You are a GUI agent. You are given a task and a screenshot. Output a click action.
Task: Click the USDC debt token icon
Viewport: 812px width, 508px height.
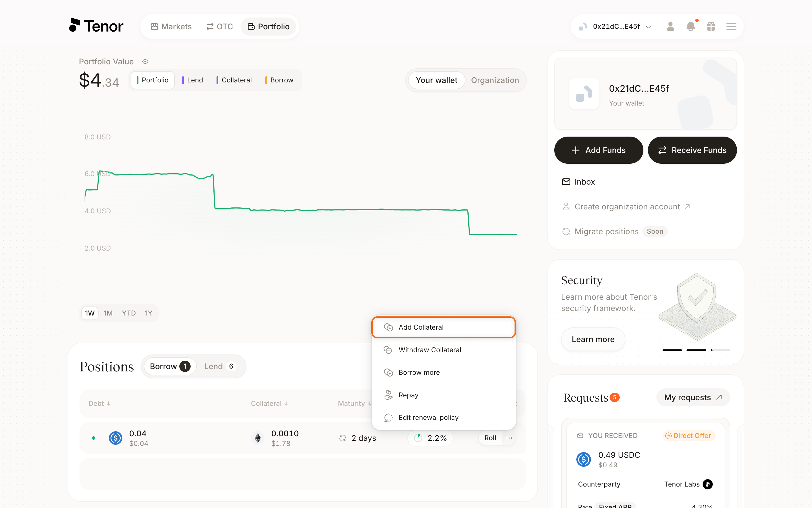[x=115, y=438]
